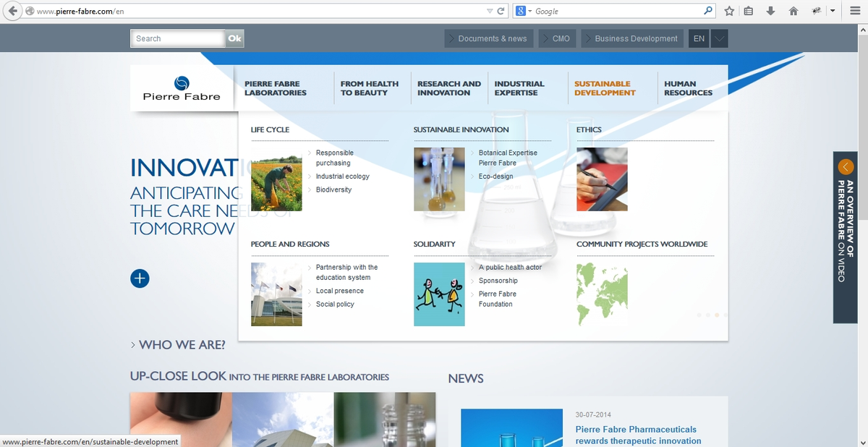
Task: Open Partnership with the education system link
Action: [346, 272]
